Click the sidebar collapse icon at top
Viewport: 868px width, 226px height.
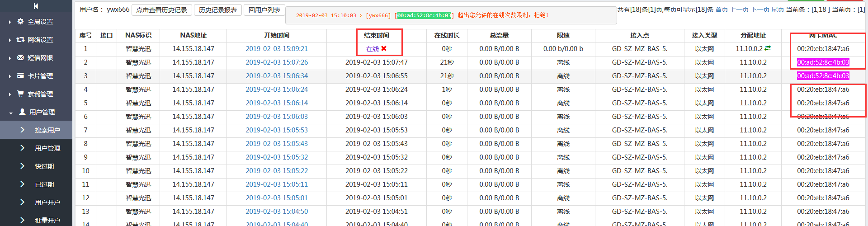36,6
